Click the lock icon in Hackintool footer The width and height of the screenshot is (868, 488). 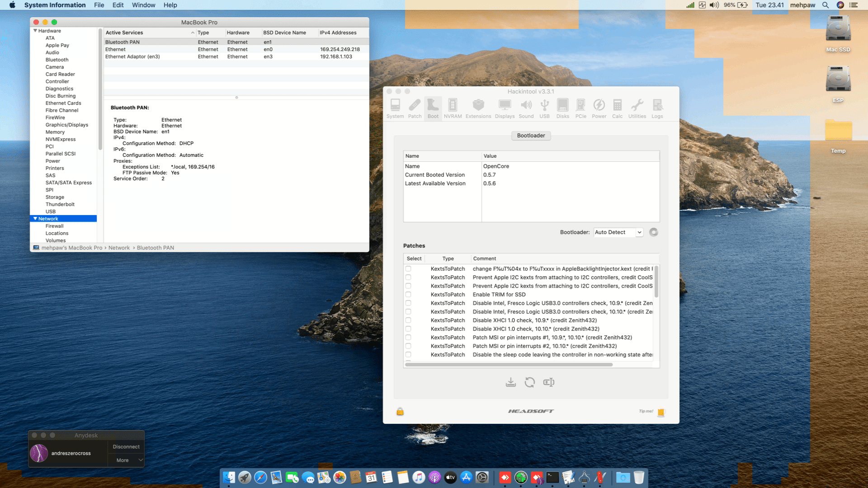click(400, 411)
